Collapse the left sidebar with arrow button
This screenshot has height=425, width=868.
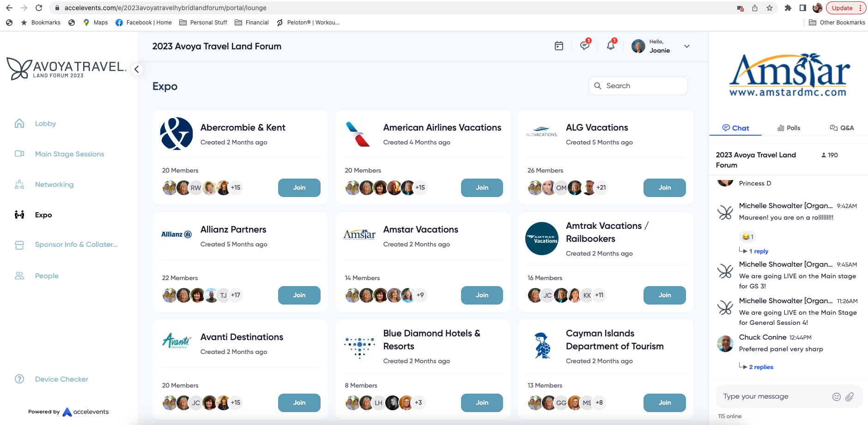(x=136, y=69)
